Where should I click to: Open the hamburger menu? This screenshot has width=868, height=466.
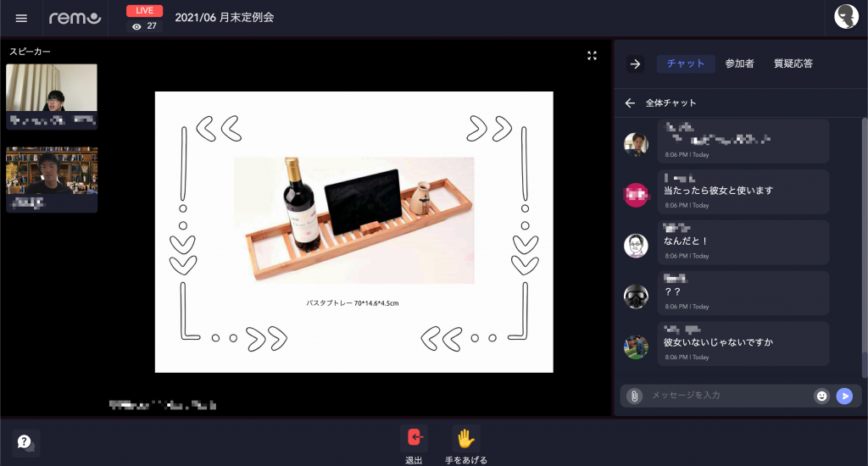21,18
